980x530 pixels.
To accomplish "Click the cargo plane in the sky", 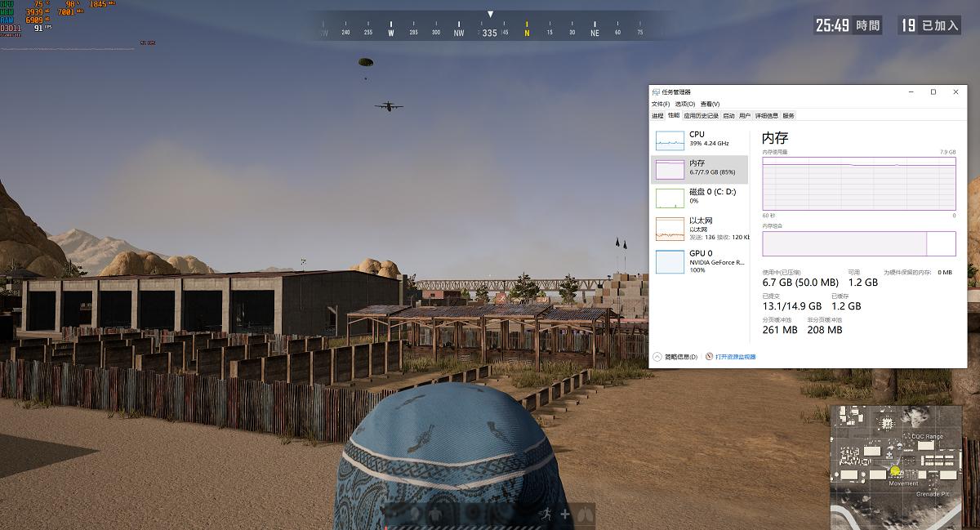I will coord(389,105).
